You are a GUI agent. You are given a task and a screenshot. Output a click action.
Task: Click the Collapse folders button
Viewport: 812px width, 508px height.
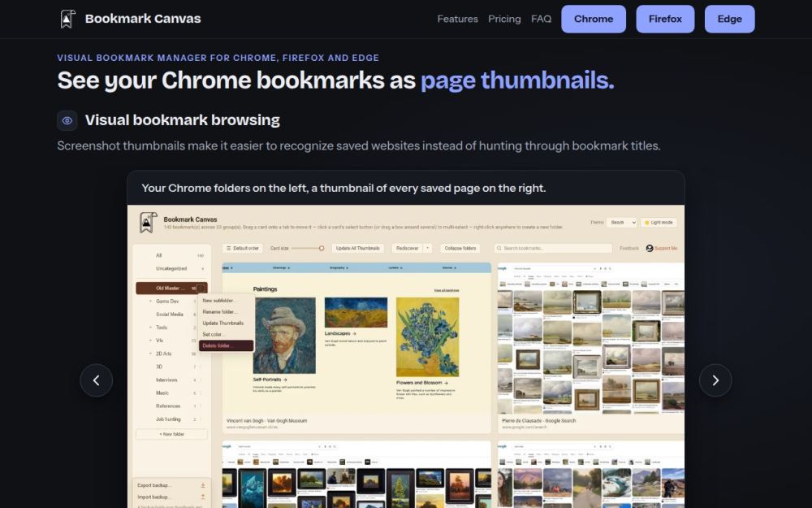pos(460,248)
